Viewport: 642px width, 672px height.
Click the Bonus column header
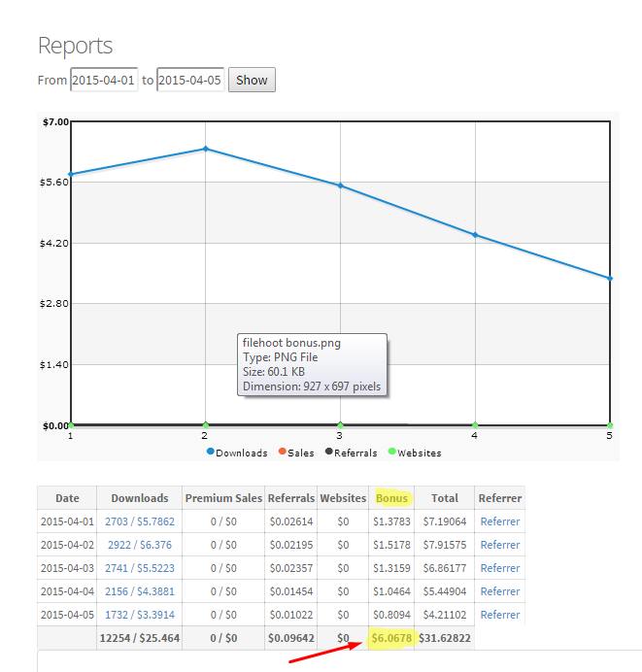[x=391, y=498]
